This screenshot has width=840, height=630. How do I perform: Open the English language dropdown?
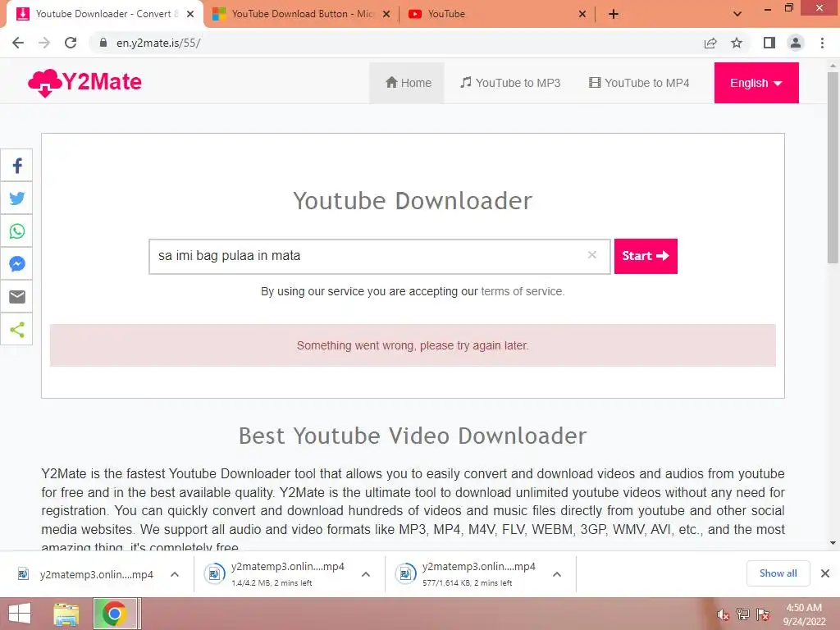coord(756,83)
